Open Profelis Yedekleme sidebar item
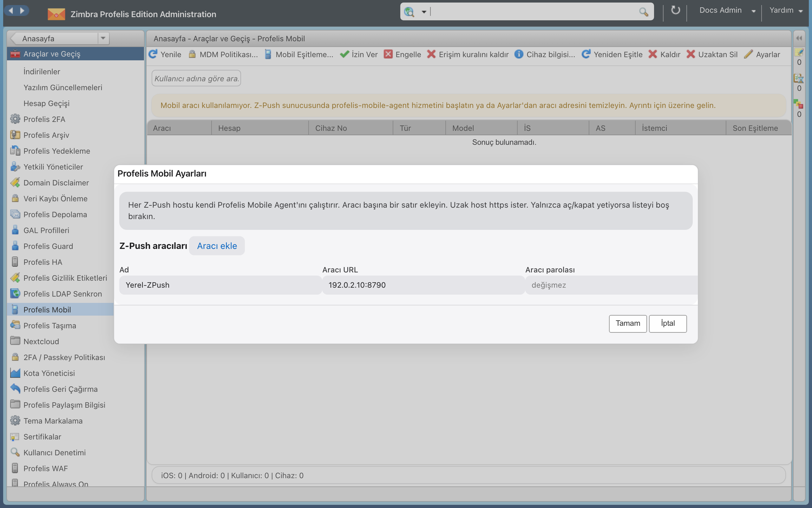 pyautogui.click(x=56, y=151)
